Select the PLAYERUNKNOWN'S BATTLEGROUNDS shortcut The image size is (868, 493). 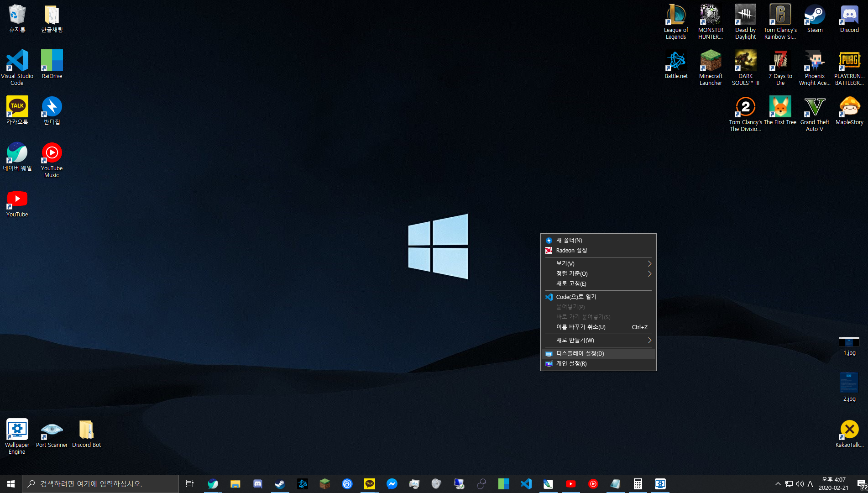point(849,68)
